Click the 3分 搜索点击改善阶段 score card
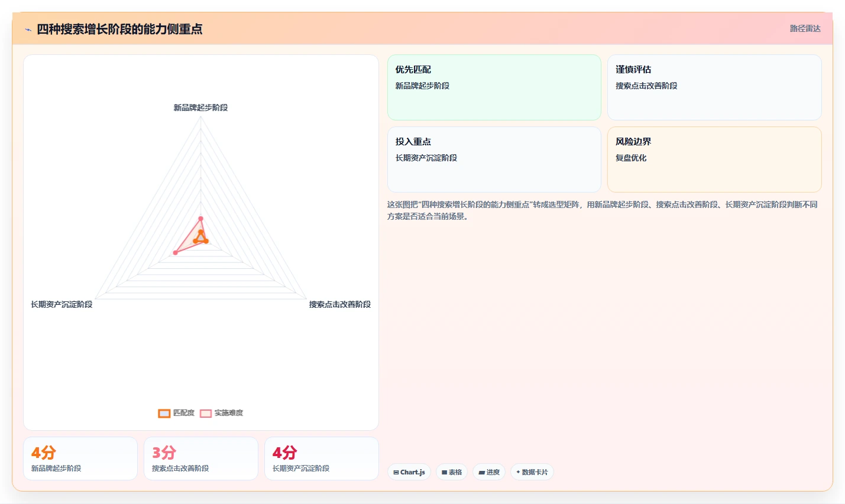Screen dimensions: 845x504 click(201, 459)
